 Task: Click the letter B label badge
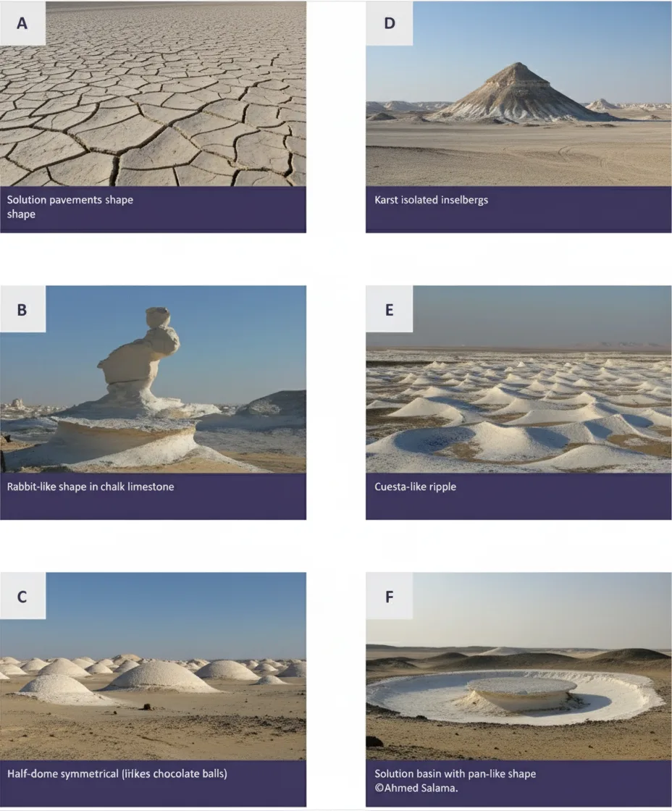22,308
